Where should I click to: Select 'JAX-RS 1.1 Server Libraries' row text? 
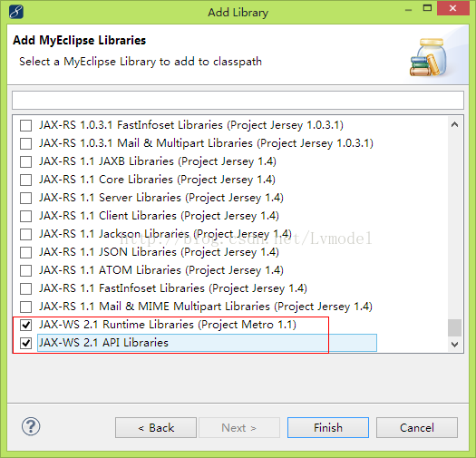(x=160, y=198)
